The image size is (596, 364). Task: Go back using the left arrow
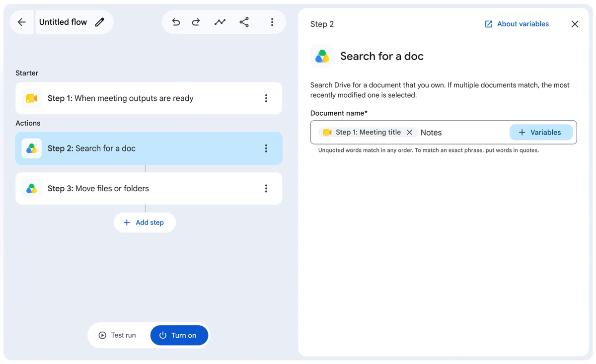22,22
